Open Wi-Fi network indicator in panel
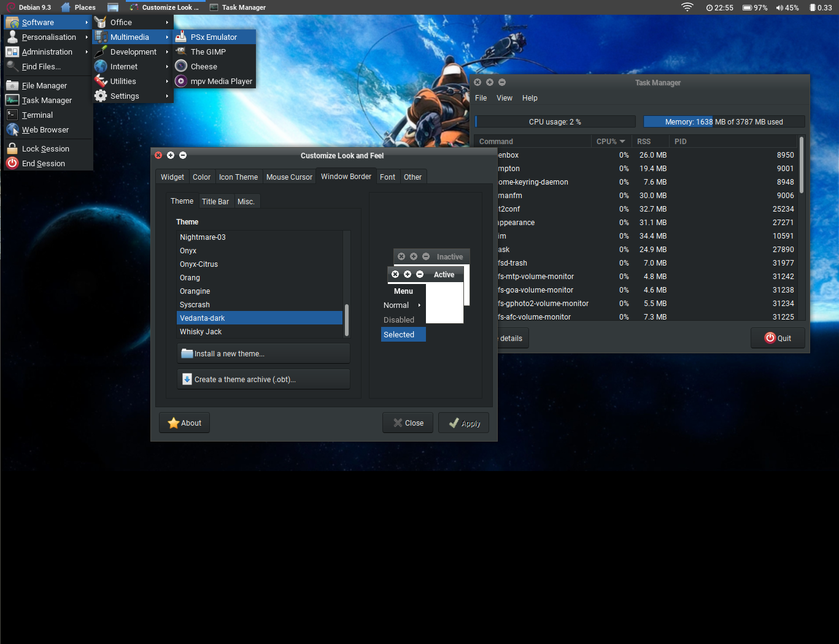The height and width of the screenshot is (644, 839). pos(687,7)
